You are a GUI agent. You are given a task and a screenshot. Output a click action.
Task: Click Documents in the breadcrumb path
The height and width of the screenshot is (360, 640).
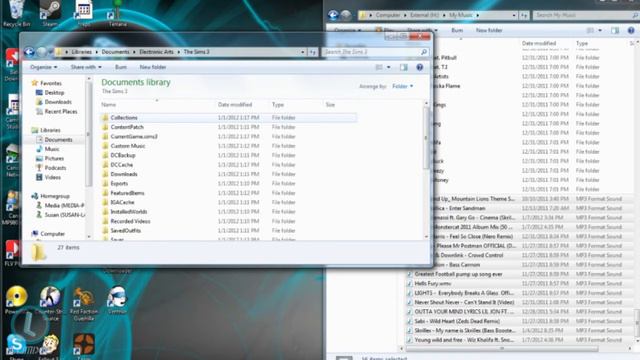click(x=115, y=52)
